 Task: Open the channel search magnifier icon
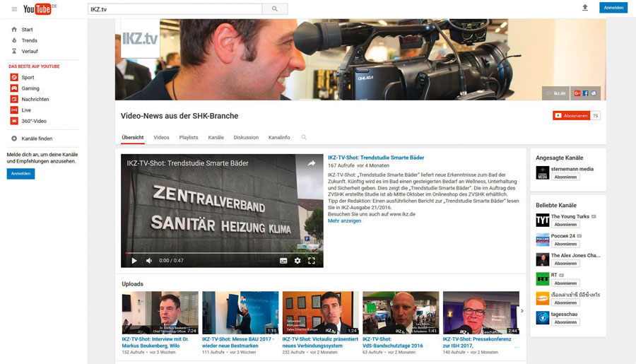point(304,138)
